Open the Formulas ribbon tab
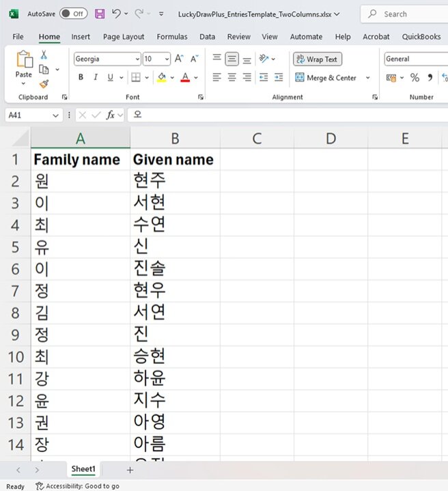Viewport: 448px width, 491px height. (x=172, y=37)
